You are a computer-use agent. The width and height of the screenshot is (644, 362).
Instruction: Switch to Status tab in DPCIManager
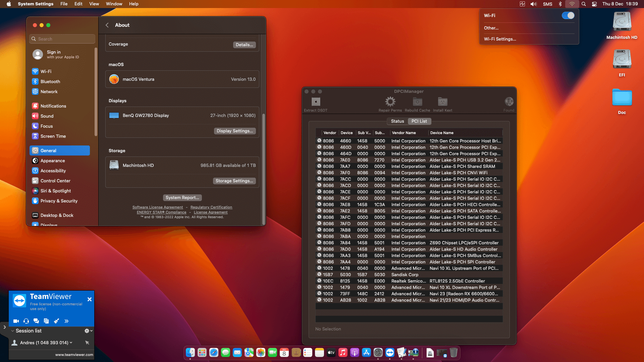[397, 121]
